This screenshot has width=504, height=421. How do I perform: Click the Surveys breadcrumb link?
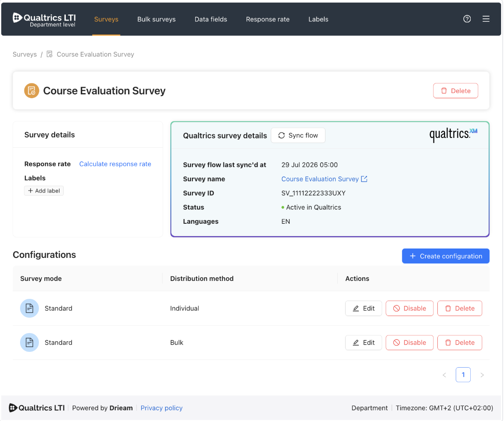coord(25,54)
